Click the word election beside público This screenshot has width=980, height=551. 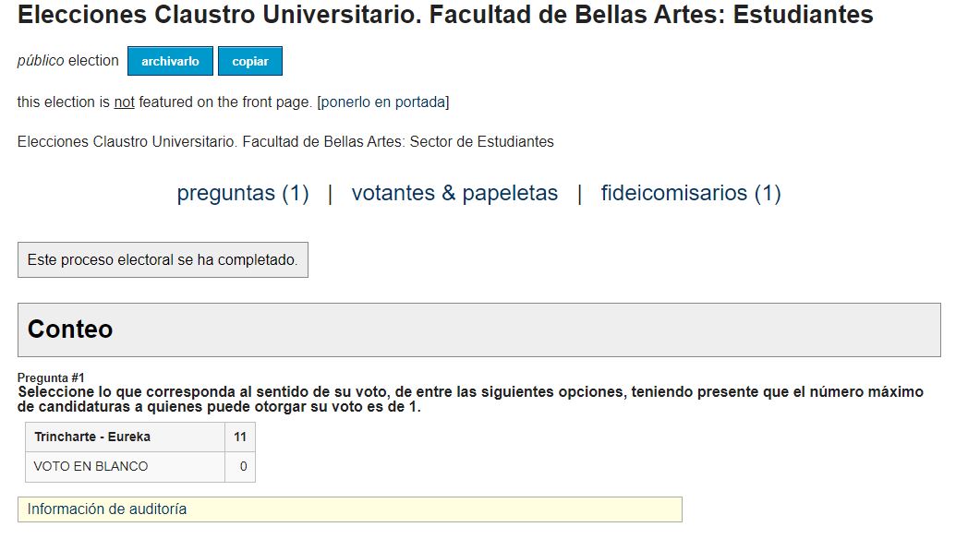[x=93, y=61]
